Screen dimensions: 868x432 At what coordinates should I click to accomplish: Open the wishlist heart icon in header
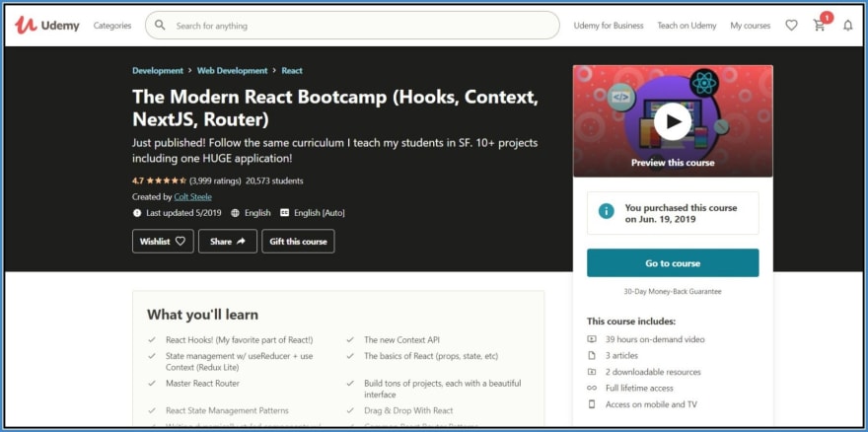[x=792, y=25]
